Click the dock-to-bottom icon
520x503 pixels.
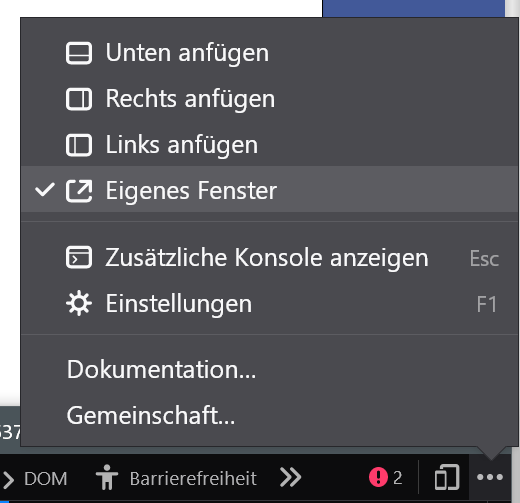pyautogui.click(x=79, y=53)
